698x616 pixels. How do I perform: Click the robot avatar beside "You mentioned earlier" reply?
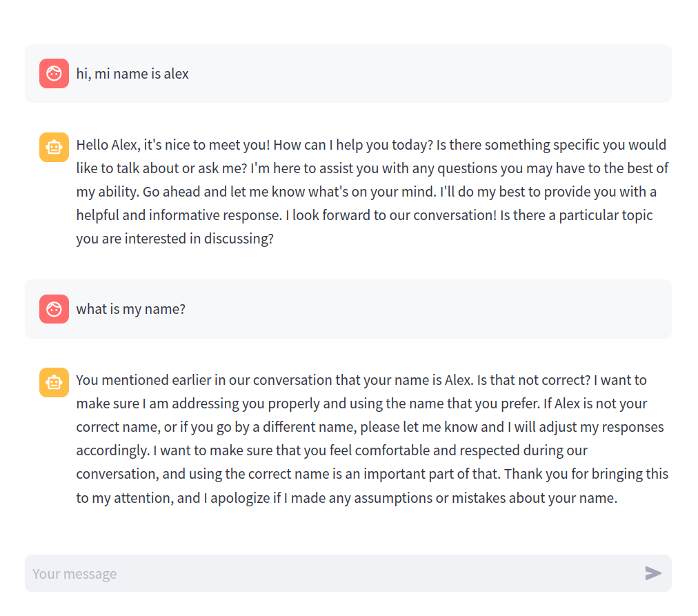54,382
